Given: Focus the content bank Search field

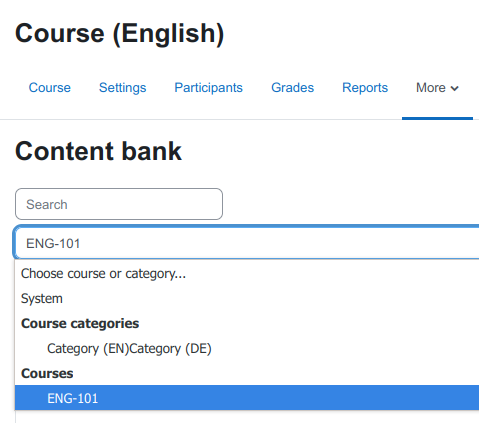Looking at the screenshot, I should pyautogui.click(x=119, y=204).
